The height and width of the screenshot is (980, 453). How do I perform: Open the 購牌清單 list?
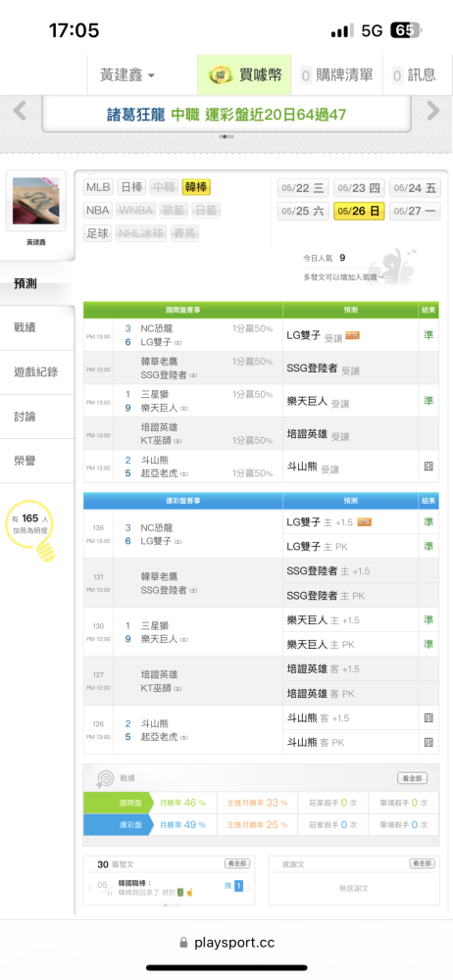[x=338, y=75]
